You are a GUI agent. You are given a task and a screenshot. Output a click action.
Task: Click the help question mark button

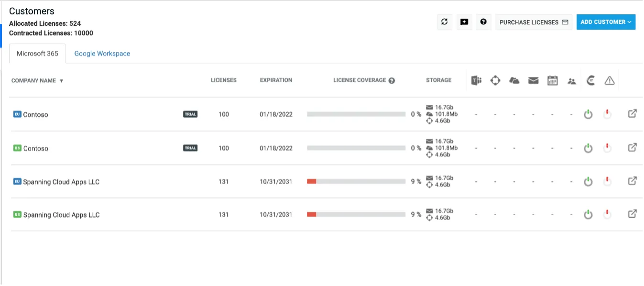(x=483, y=22)
